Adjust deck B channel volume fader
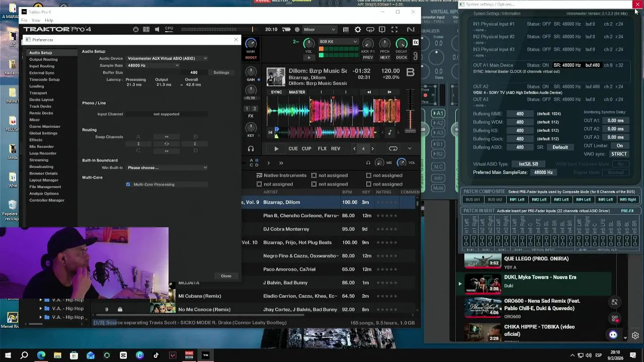Viewport: 644px width, 362px height. pos(411,130)
